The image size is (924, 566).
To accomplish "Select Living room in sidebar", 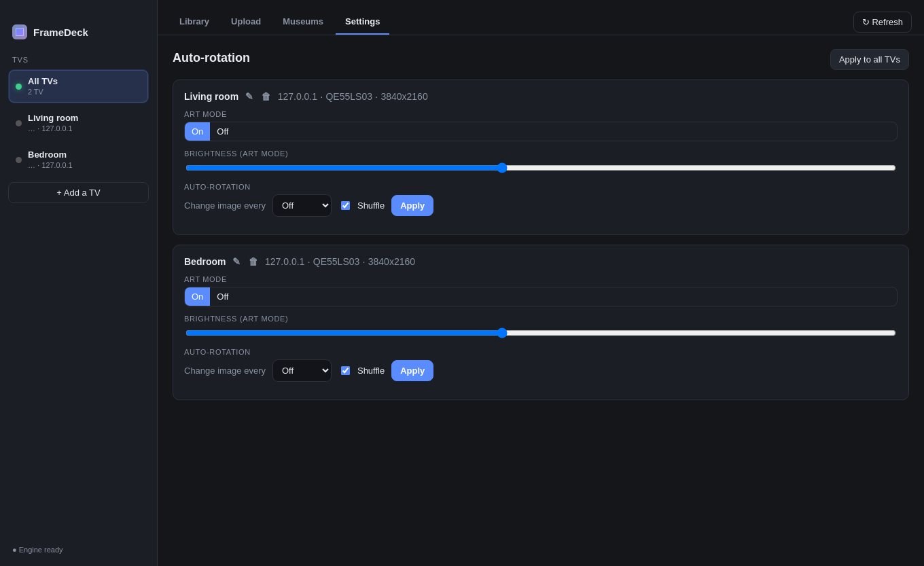I will coord(78,123).
